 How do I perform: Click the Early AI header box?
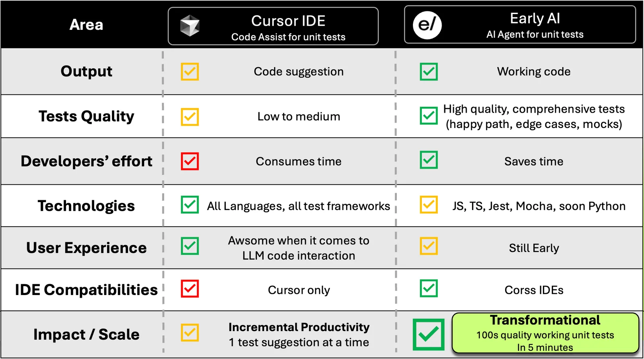coord(520,25)
